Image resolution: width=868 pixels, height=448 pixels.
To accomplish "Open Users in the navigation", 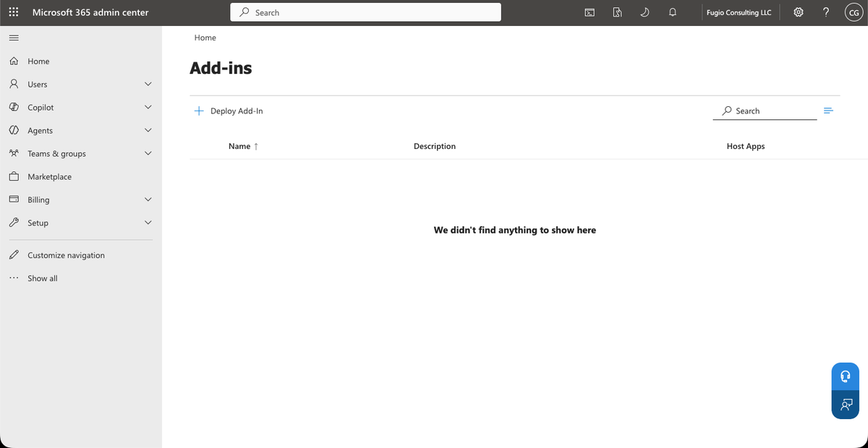I will [38, 85].
